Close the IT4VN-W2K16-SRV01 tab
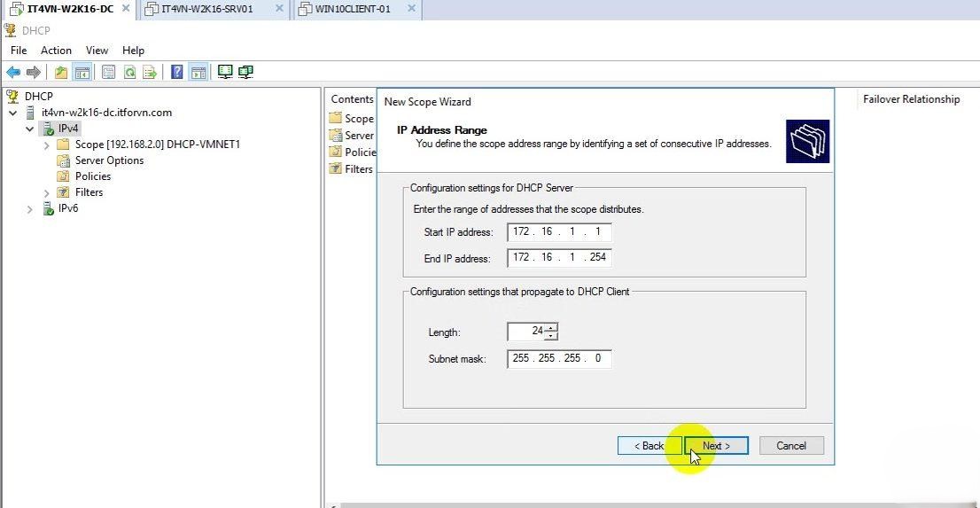Image resolution: width=980 pixels, height=508 pixels. click(279, 9)
